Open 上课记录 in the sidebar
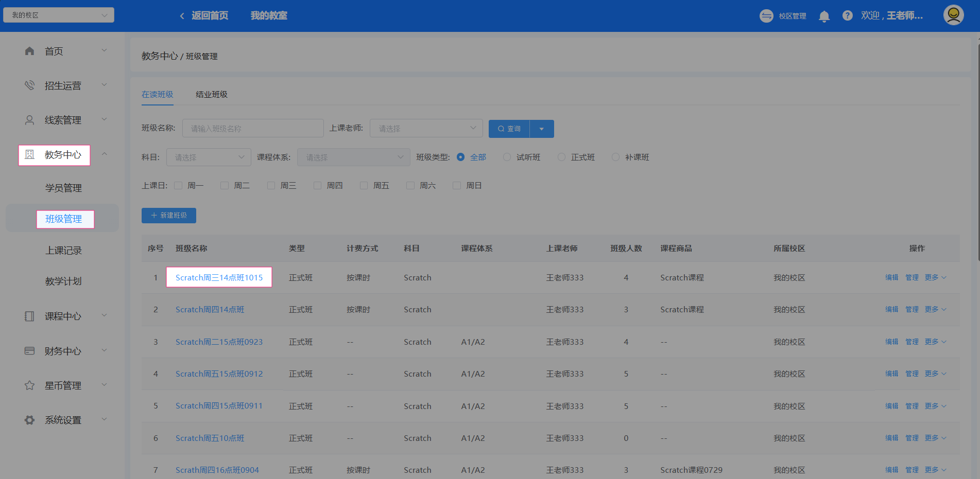Image resolution: width=980 pixels, height=479 pixels. point(63,251)
